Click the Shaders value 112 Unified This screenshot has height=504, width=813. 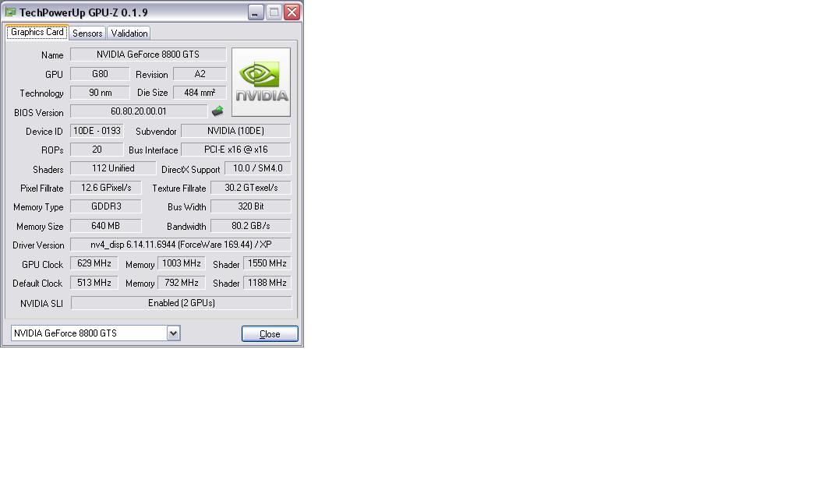(x=113, y=168)
